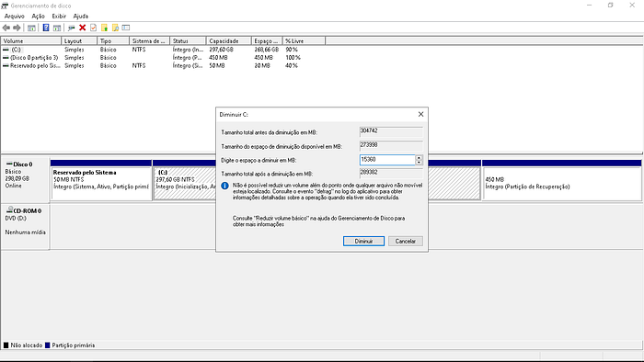Viewport: 644px width, 362px height.
Task: Click the total size after shrink field
Action: pos(391,174)
